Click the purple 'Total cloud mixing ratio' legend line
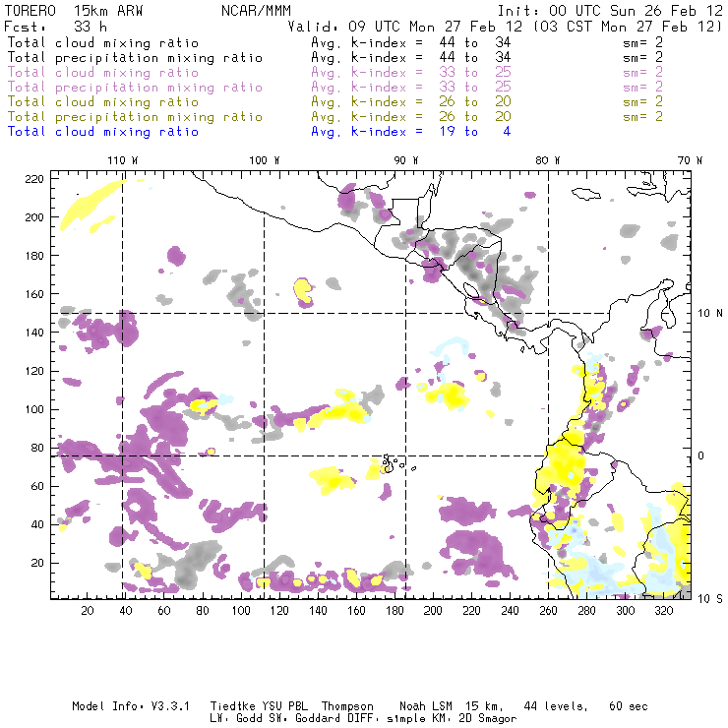 click(x=103, y=73)
